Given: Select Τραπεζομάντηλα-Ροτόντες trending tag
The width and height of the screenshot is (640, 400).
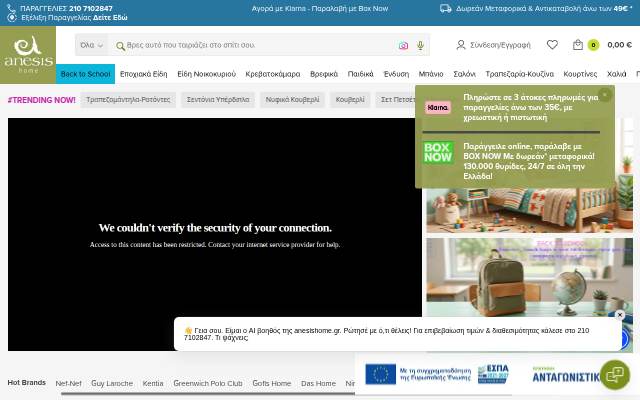Looking at the screenshot, I should pyautogui.click(x=128, y=100).
